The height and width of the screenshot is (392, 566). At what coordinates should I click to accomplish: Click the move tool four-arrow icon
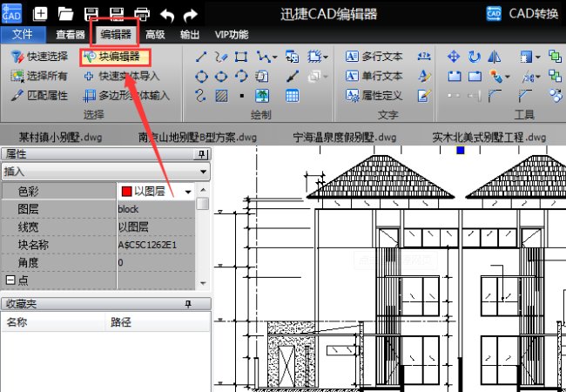(x=454, y=57)
